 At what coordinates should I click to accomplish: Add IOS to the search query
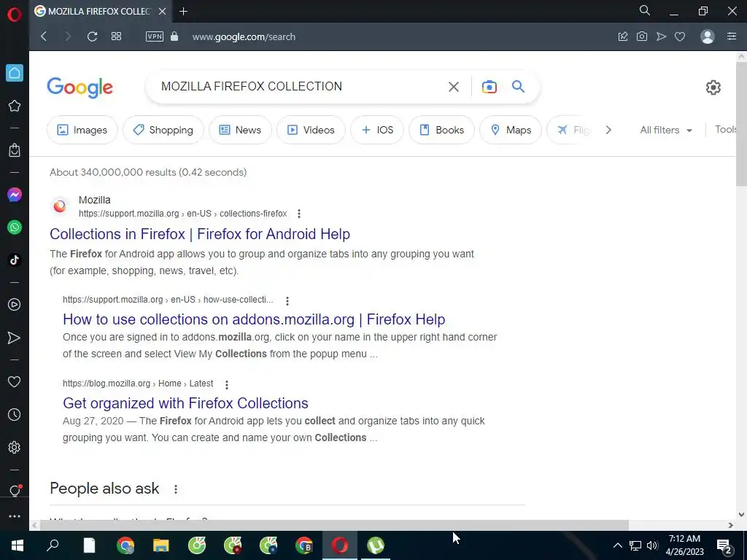click(x=377, y=130)
